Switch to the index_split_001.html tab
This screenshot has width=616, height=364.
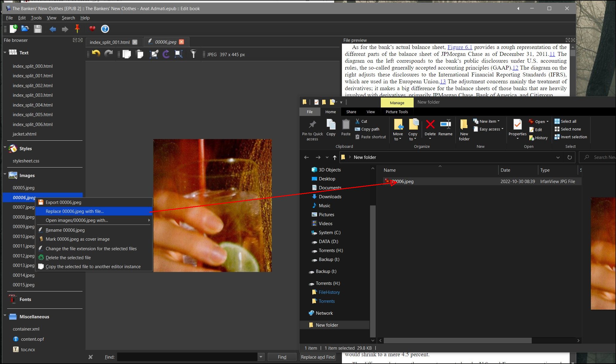109,42
